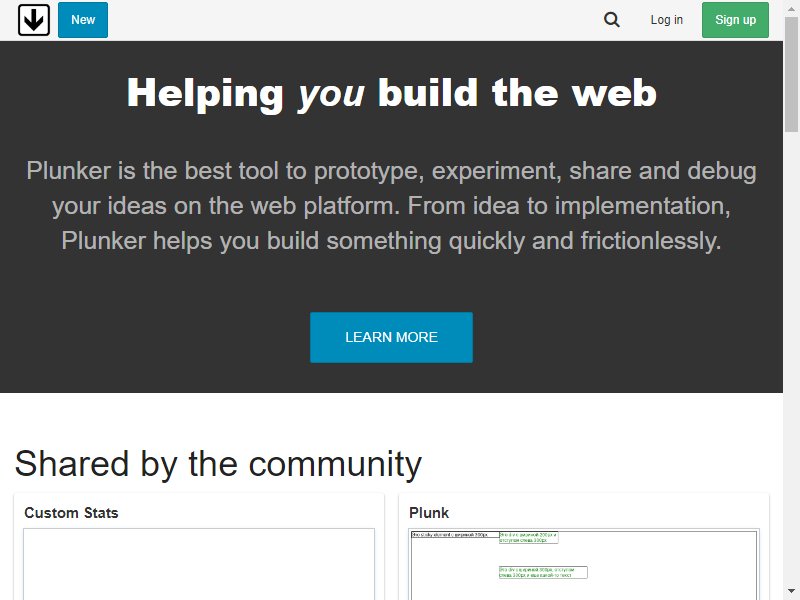Click the empty scrollbar track below thumb
800x600 pixels.
(791, 357)
